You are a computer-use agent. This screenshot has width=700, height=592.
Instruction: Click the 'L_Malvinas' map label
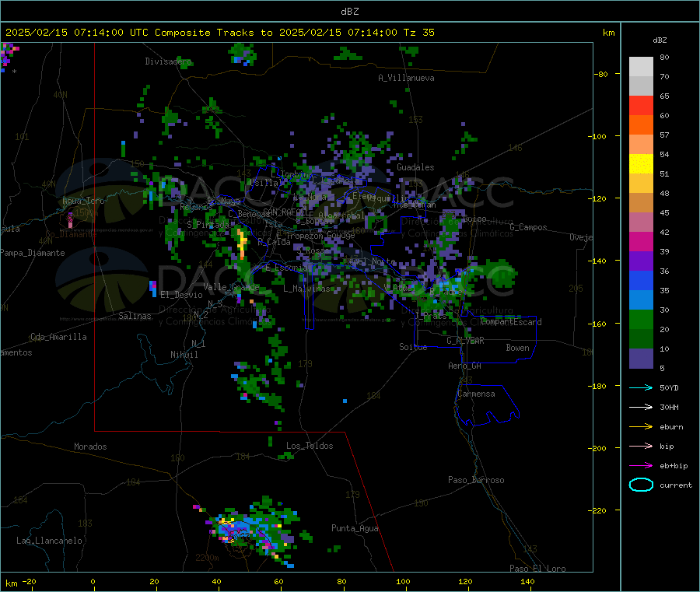coord(306,289)
